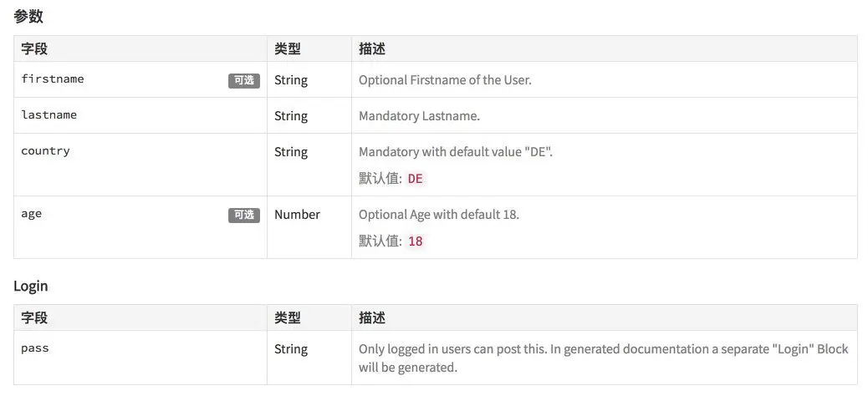Click the red 18 default value
The width and height of the screenshot is (868, 396).
pyautogui.click(x=415, y=241)
